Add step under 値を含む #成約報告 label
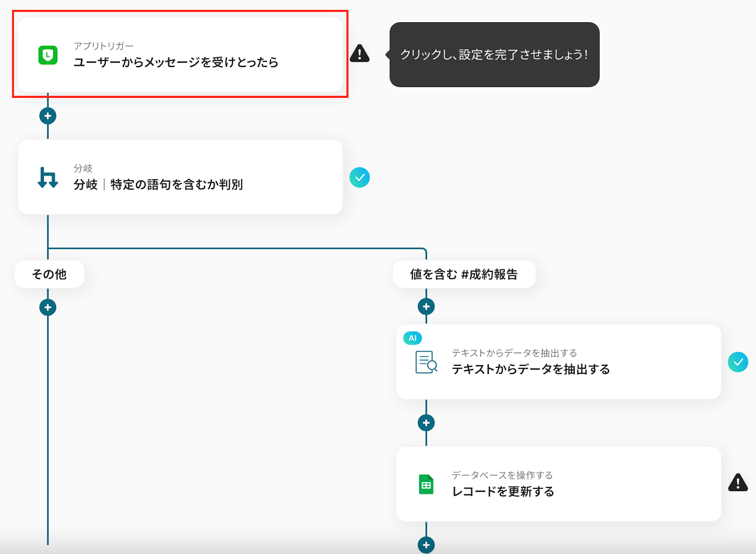The height and width of the screenshot is (554, 756). pos(426,307)
